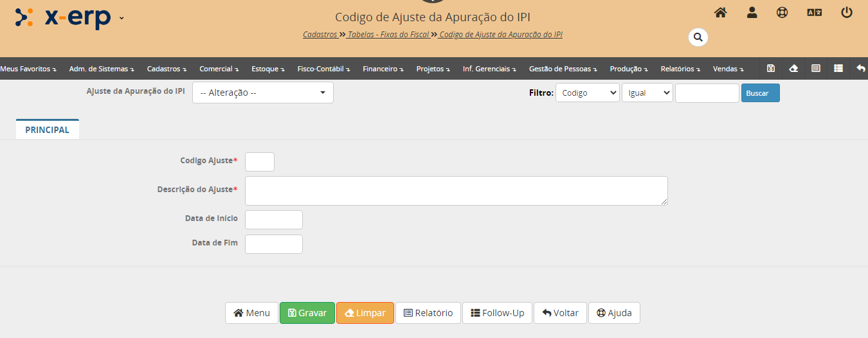Image resolution: width=868 pixels, height=338 pixels.
Task: Open the user profile icon
Action: [x=752, y=13]
